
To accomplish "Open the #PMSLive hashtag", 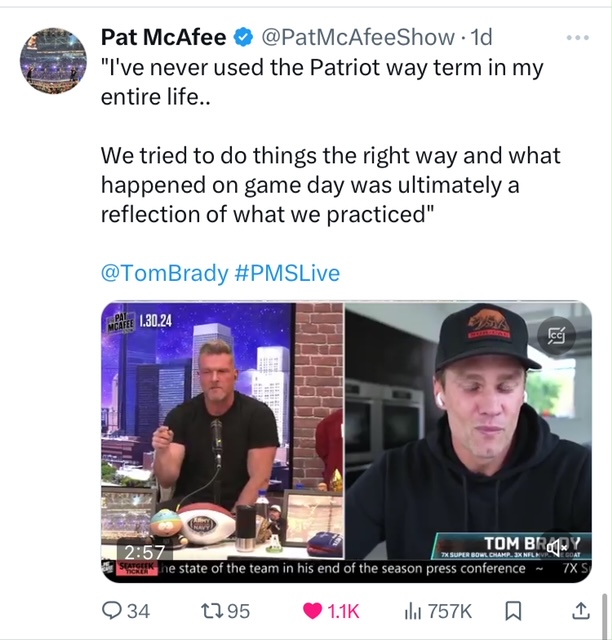I will [x=287, y=273].
